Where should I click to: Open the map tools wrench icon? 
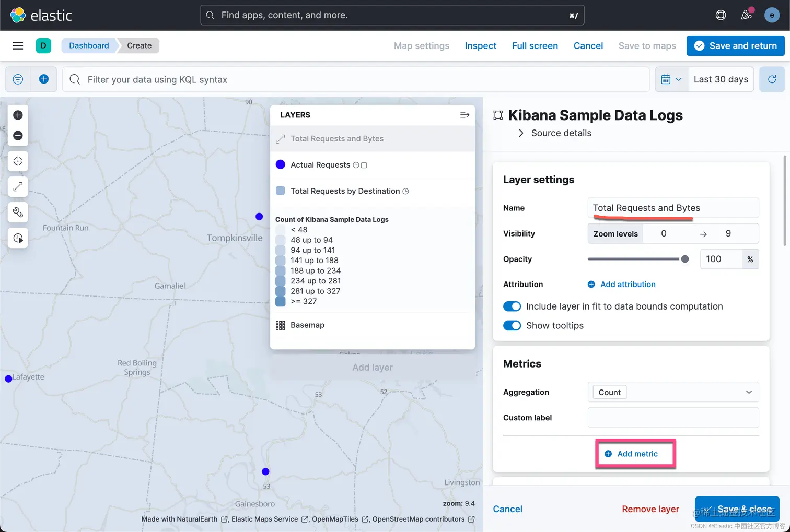18,212
